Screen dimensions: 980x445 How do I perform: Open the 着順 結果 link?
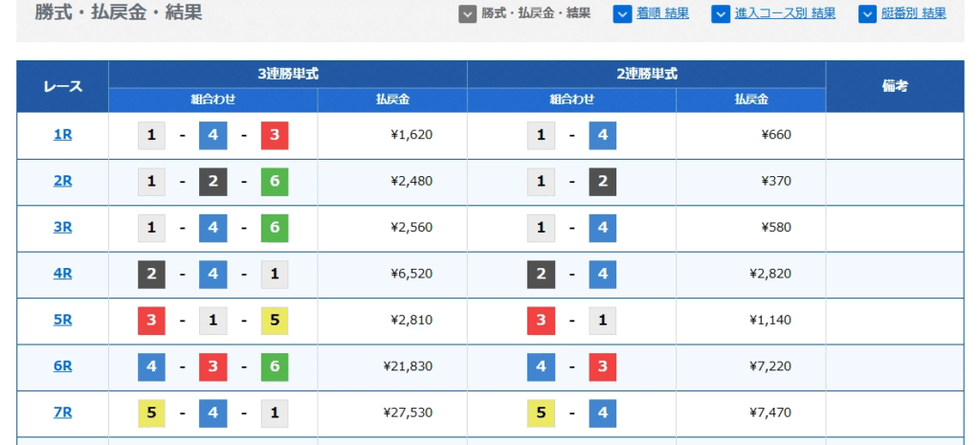tap(663, 13)
